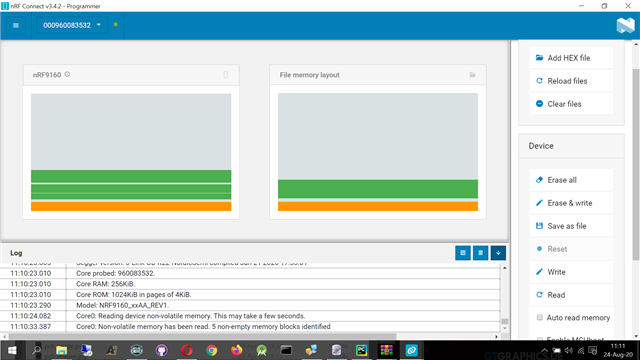640x360 pixels.
Task: Toggle log autoscroll down-arrow button
Action: (498, 253)
